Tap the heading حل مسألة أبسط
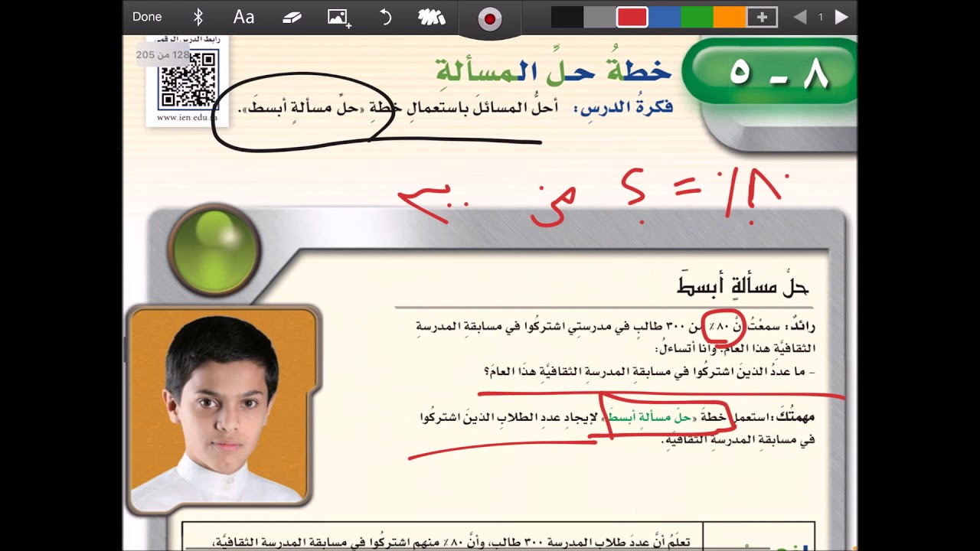 [743, 287]
